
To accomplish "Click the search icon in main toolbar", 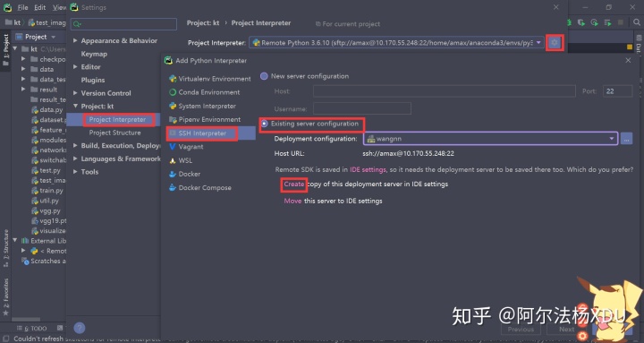I will click(x=637, y=22).
